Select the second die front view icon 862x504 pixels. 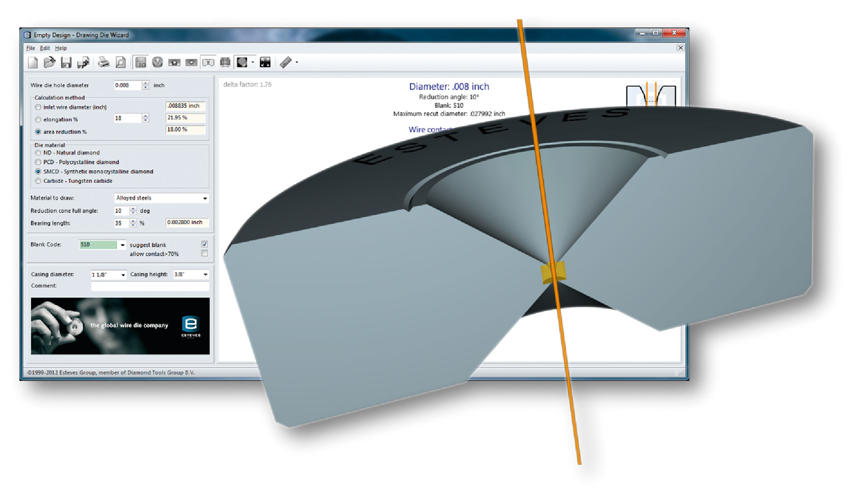click(x=191, y=63)
